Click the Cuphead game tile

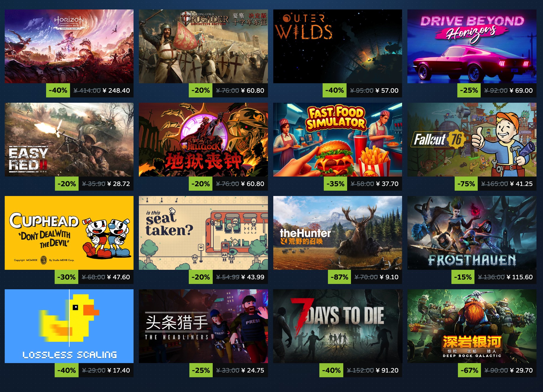click(69, 233)
